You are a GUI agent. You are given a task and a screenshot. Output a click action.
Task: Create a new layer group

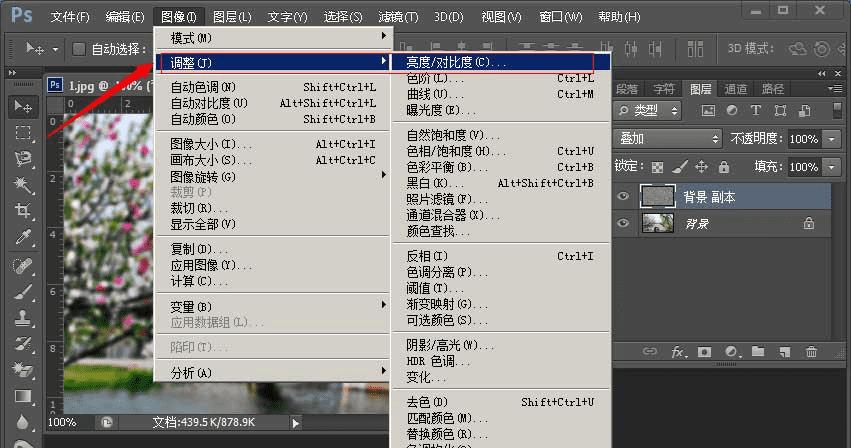758,352
